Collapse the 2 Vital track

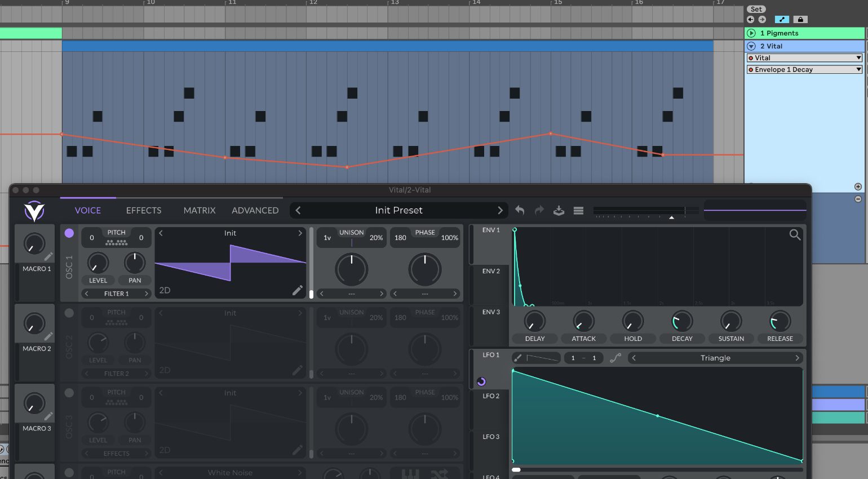tap(751, 46)
